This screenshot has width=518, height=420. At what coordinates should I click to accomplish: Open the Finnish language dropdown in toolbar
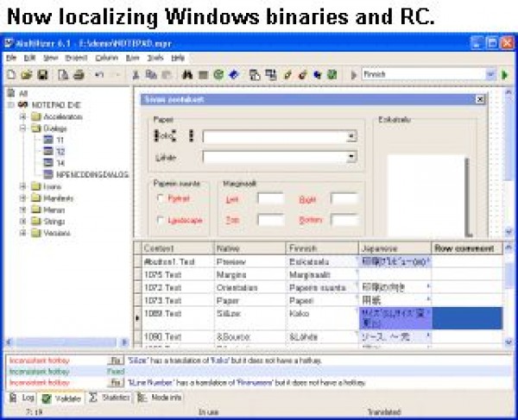click(x=490, y=74)
